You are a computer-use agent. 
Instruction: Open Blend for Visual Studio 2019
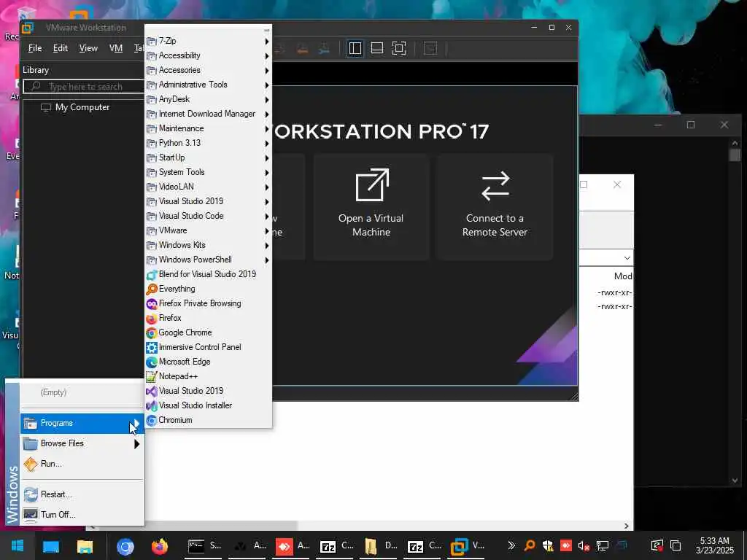[x=208, y=274]
